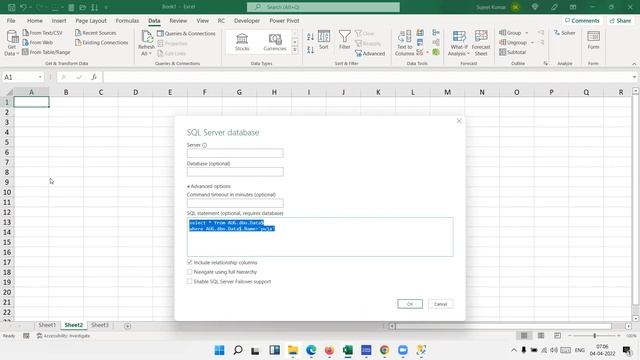640x360 pixels.
Task: Switch to Sheet3 tab
Action: pos(100,325)
